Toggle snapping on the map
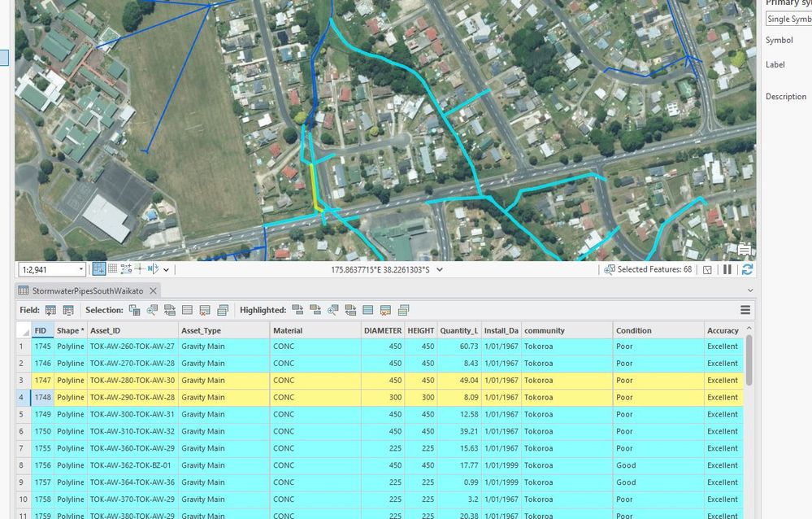The width and height of the screenshot is (812, 519). [x=99, y=268]
